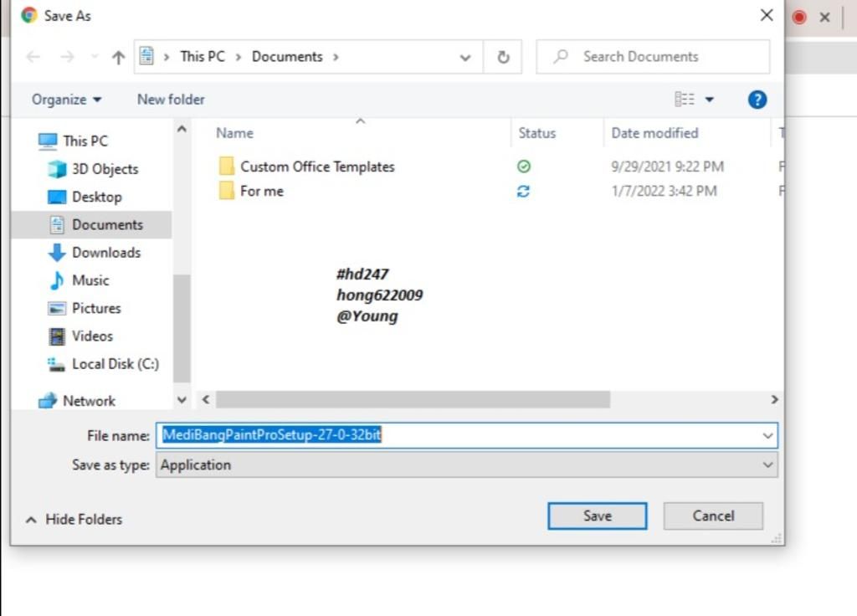Viewport: 857px width, 616px height.
Task: Click the Cancel button
Action: [713, 516]
